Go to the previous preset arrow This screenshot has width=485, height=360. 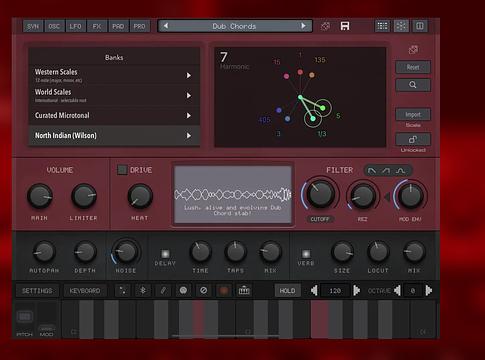pos(166,26)
